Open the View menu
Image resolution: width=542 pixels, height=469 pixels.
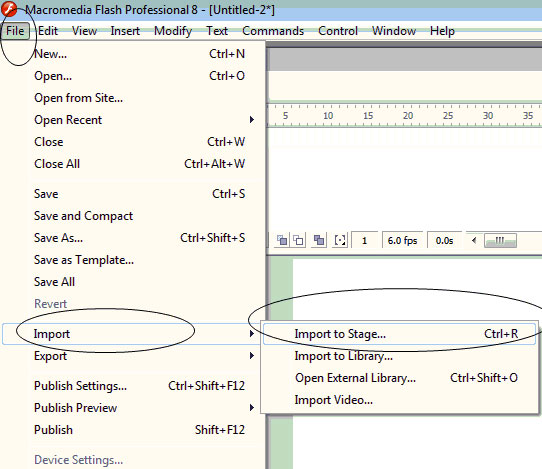coord(84,31)
